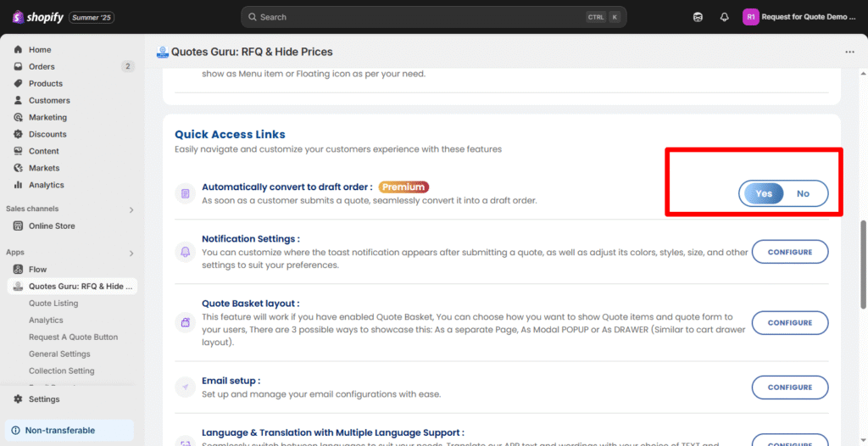
Task: Click the Orders icon in the sidebar
Action: [19, 66]
